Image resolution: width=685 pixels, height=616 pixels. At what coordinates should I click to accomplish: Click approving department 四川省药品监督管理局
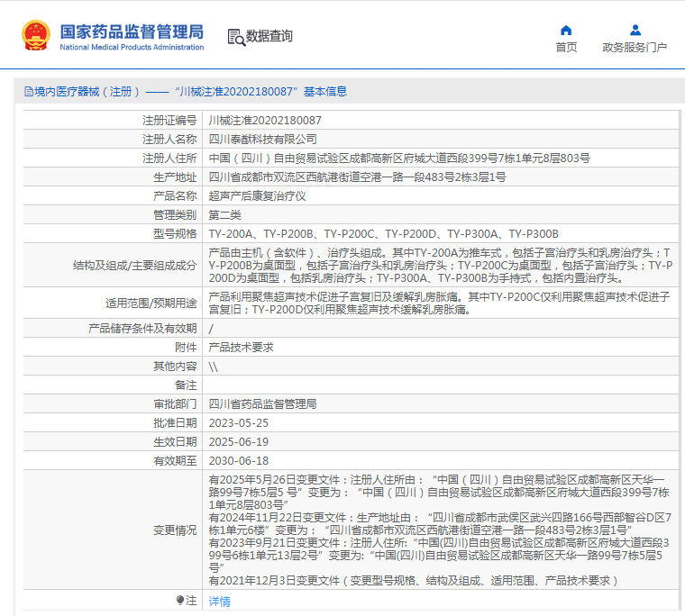click(262, 403)
